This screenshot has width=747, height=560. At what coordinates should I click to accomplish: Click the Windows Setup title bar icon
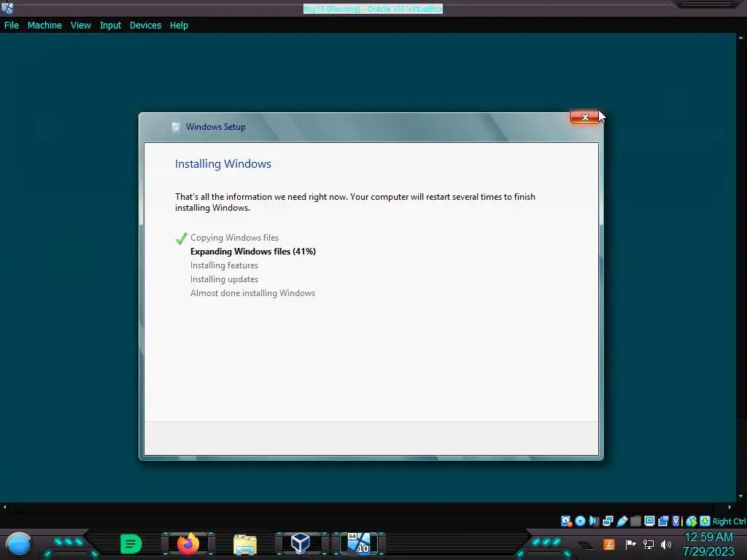[x=176, y=127]
